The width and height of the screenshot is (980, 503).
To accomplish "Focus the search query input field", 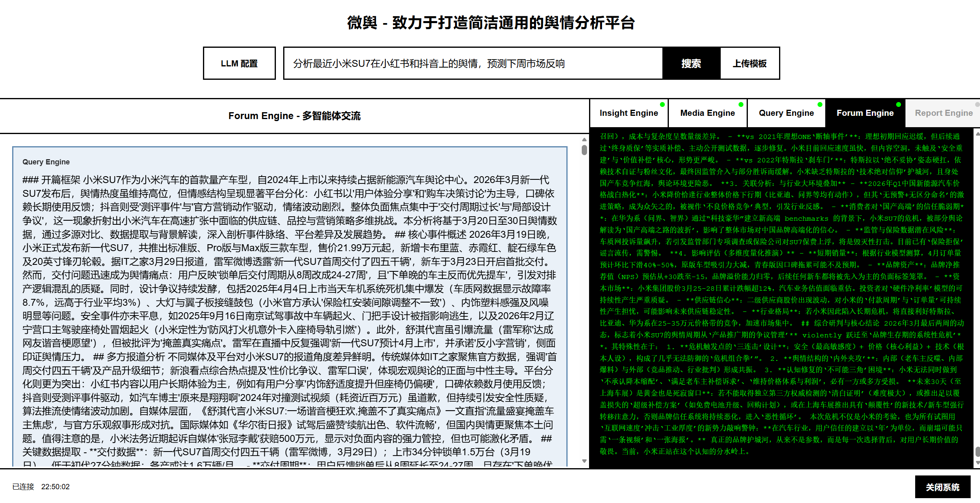I will 472,64.
